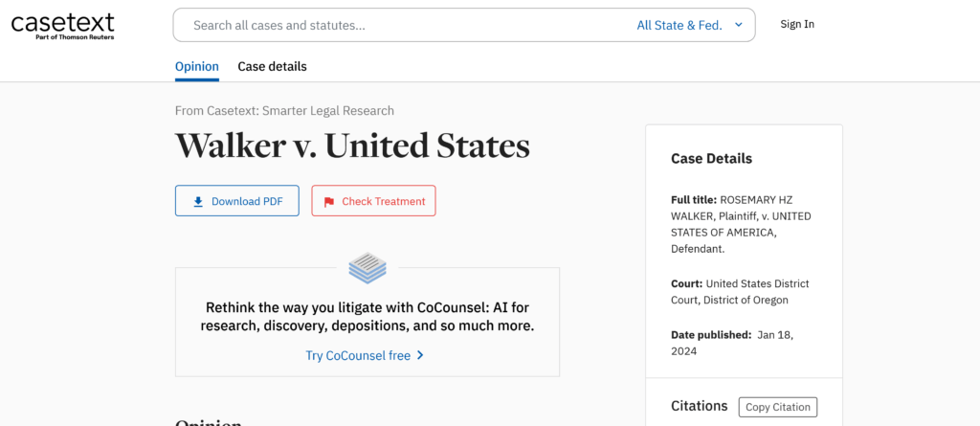Click the Case Details sidebar heading

click(x=711, y=158)
